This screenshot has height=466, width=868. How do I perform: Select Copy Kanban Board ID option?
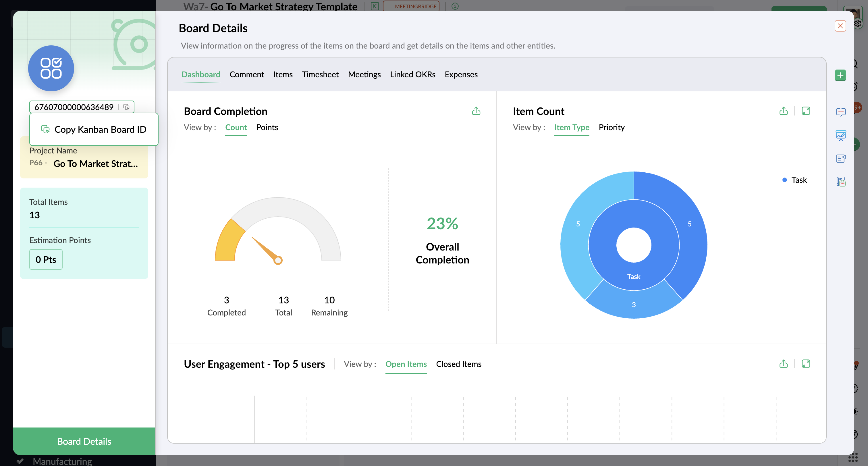coord(94,129)
